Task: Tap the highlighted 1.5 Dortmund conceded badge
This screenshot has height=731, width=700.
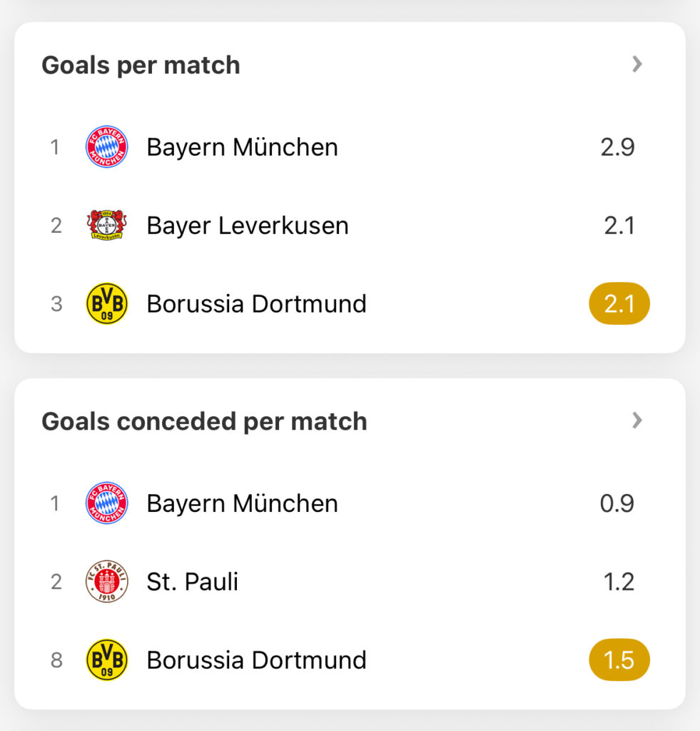Action: pyautogui.click(x=619, y=660)
